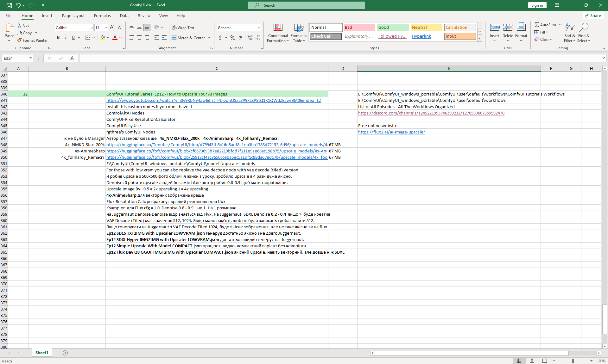Image resolution: width=608 pixels, height=364 pixels.
Task: Apply the yellow Fill Color swatch
Action: click(103, 38)
